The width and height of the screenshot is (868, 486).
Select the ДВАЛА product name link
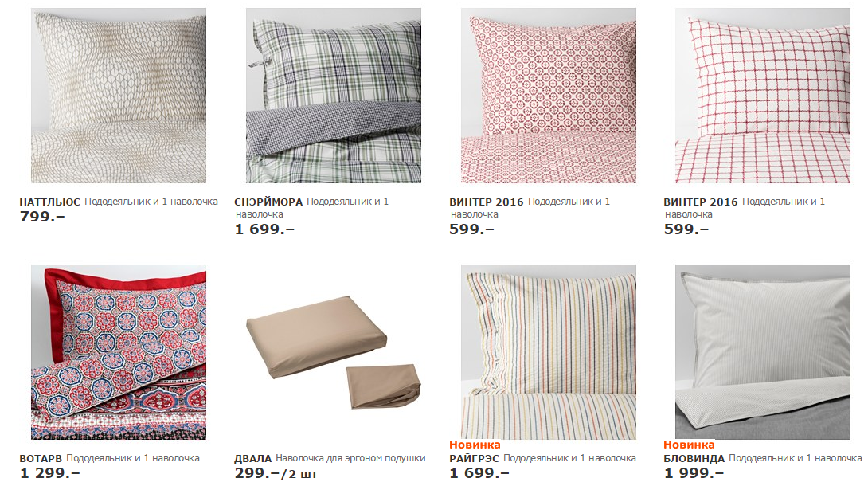[x=253, y=459]
